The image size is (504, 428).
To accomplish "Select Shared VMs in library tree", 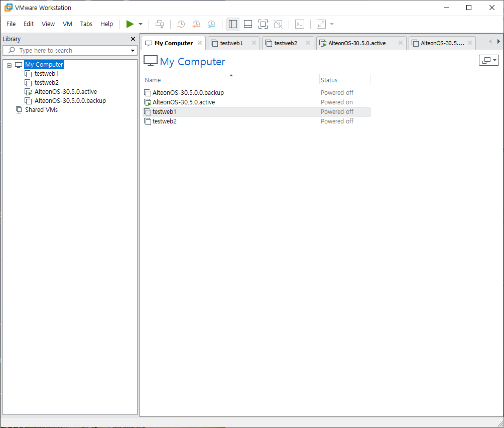I will (x=41, y=109).
